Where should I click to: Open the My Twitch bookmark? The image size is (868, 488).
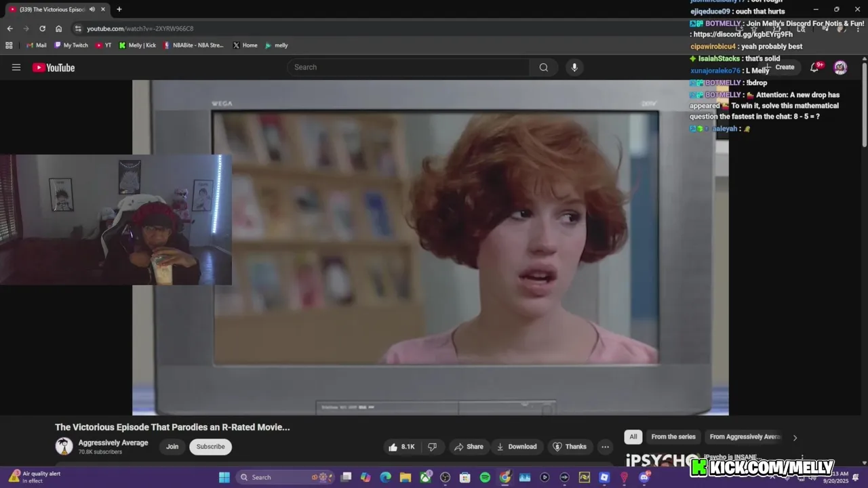point(71,45)
